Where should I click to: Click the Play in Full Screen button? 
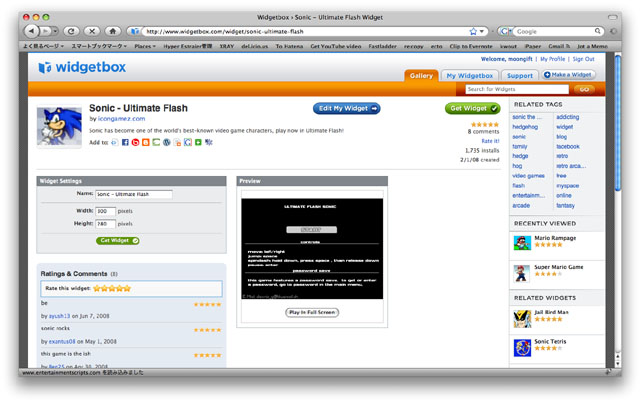tap(312, 312)
